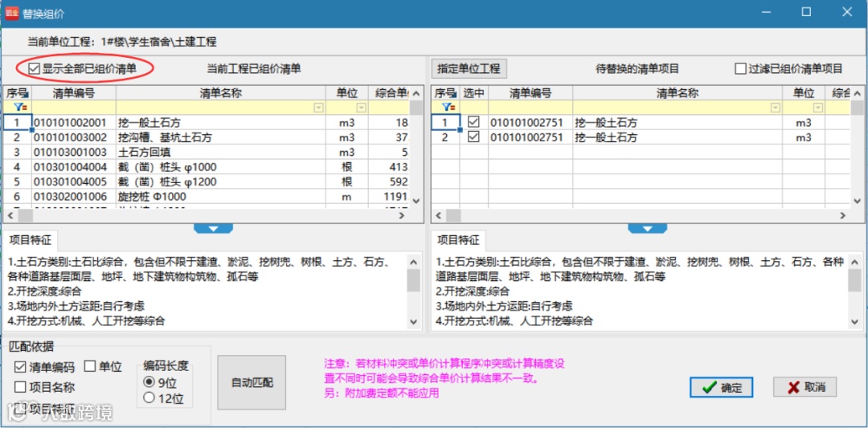This screenshot has width=868, height=428.
Task: Uncheck 选中 box in right table row 1
Action: point(473,122)
